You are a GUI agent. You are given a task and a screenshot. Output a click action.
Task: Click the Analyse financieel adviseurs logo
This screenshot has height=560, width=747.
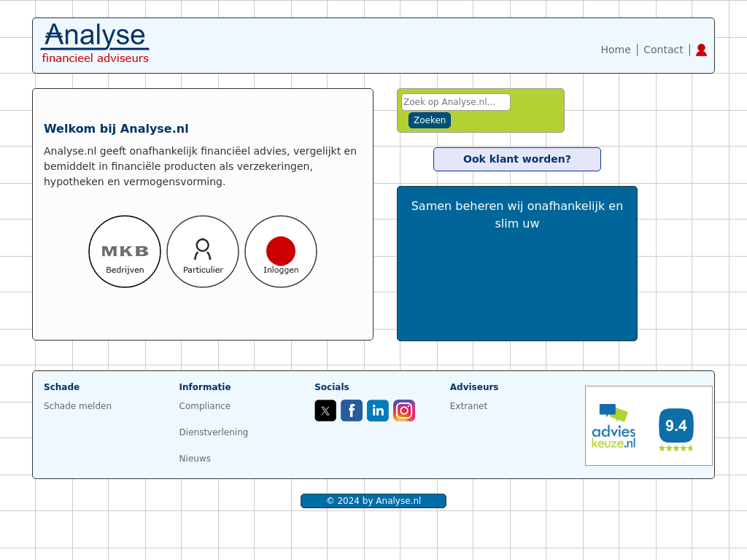95,44
